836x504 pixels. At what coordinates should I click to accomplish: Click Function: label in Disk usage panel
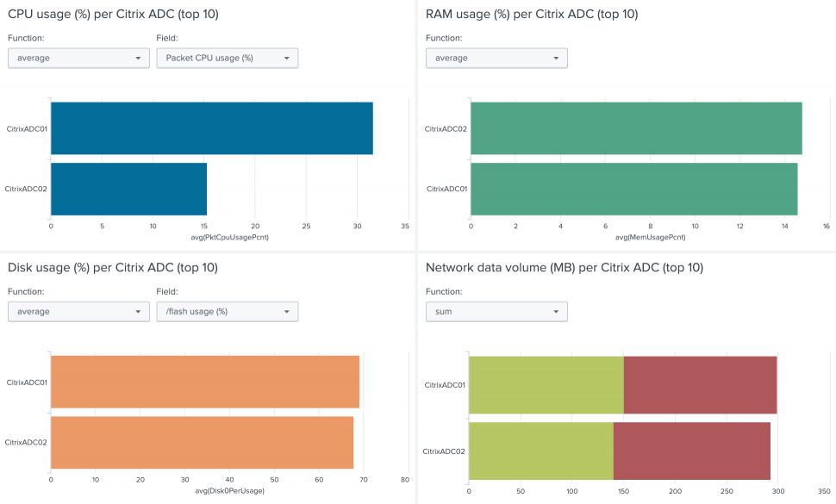26,291
